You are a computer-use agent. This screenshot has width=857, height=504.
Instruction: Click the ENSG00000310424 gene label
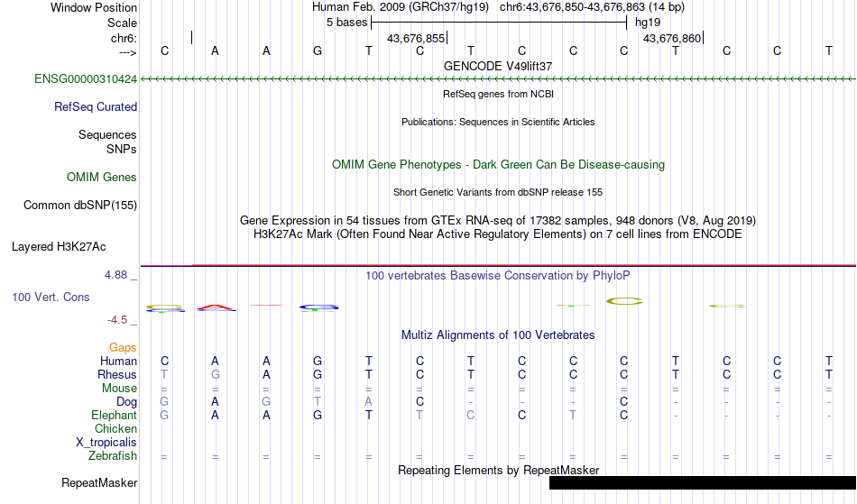(86, 79)
